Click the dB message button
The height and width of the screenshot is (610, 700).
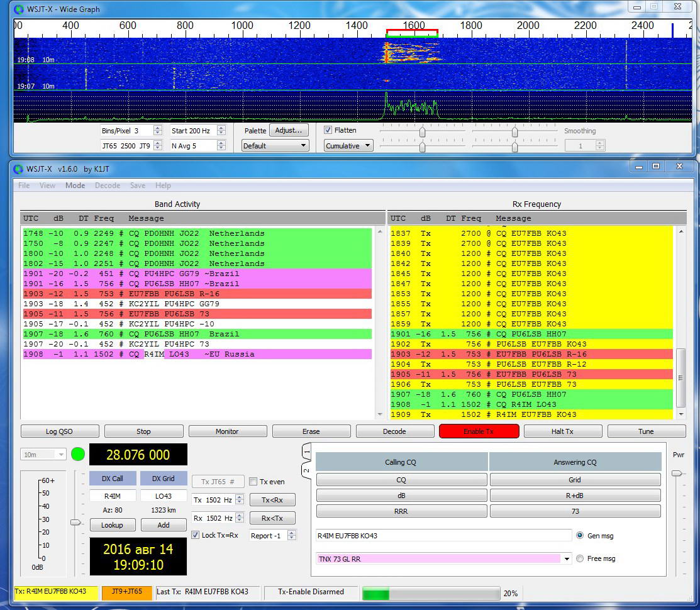[x=401, y=496]
